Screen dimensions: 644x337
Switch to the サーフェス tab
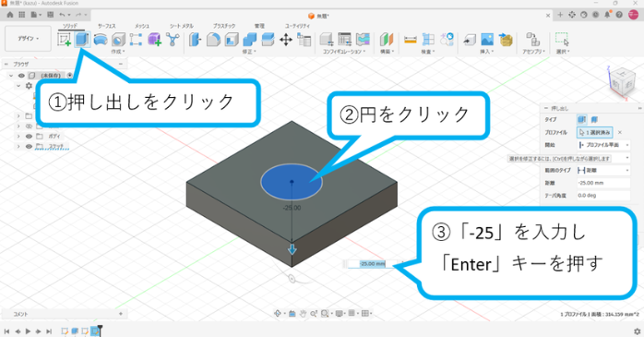(106, 26)
